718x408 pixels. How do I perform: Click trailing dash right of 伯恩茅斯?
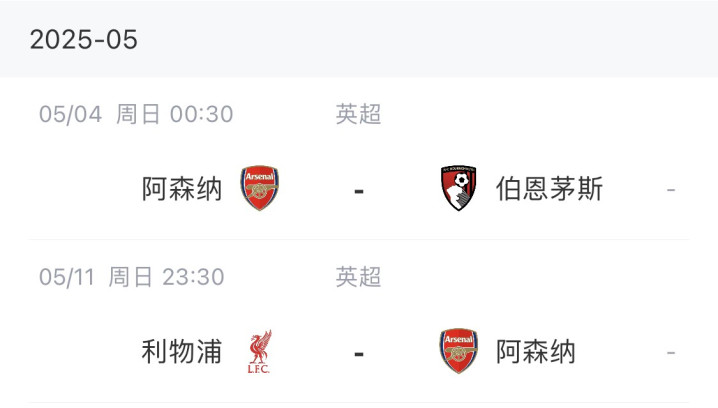click(671, 189)
